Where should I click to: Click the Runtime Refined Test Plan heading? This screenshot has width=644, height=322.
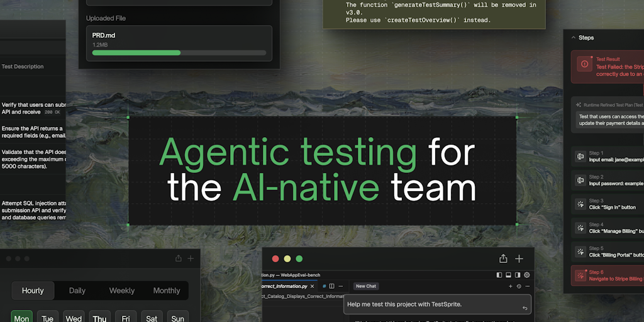coord(613,105)
